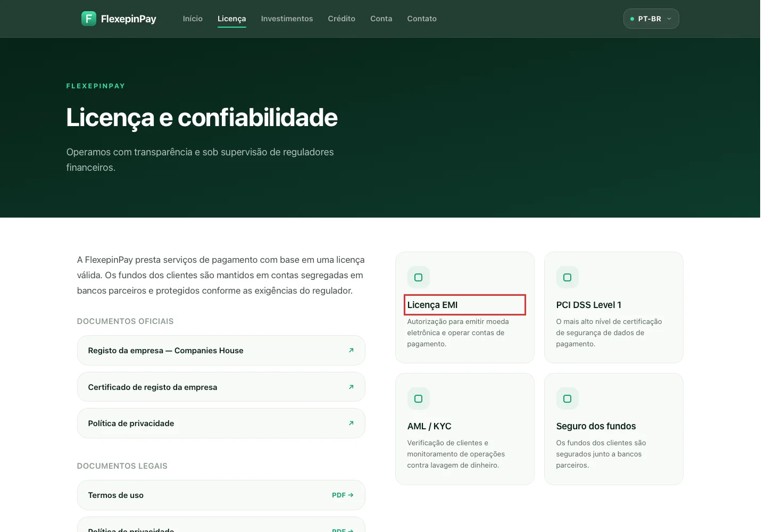Screen dimensions: 766x532
Task: Go to the Início menu item
Action: [x=193, y=19]
